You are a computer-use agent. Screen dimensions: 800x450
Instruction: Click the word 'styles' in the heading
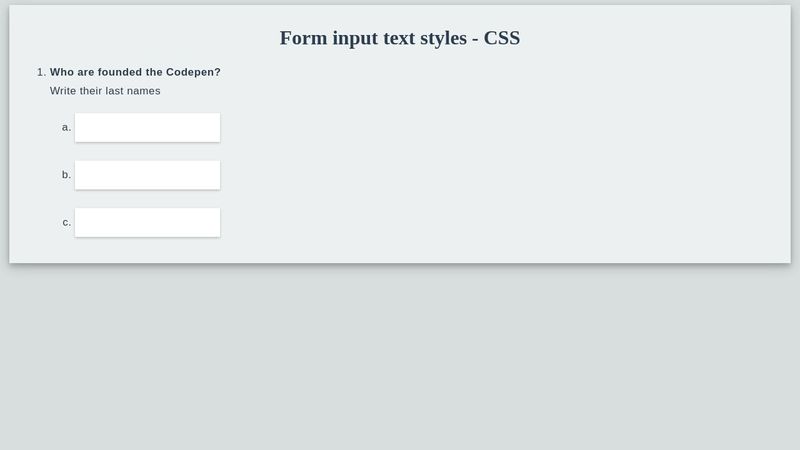pos(444,38)
